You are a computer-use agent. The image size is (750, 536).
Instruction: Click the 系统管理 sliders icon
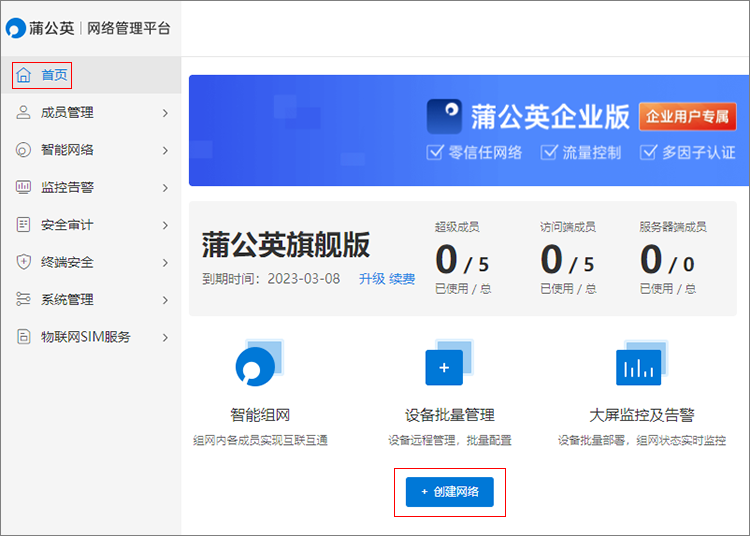[x=23, y=299]
